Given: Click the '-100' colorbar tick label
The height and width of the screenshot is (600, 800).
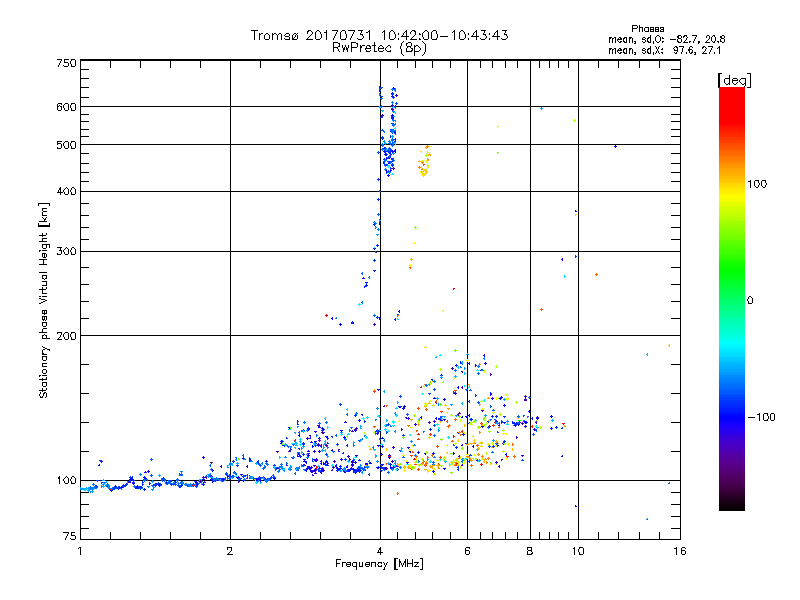Looking at the screenshot, I should tap(761, 417).
